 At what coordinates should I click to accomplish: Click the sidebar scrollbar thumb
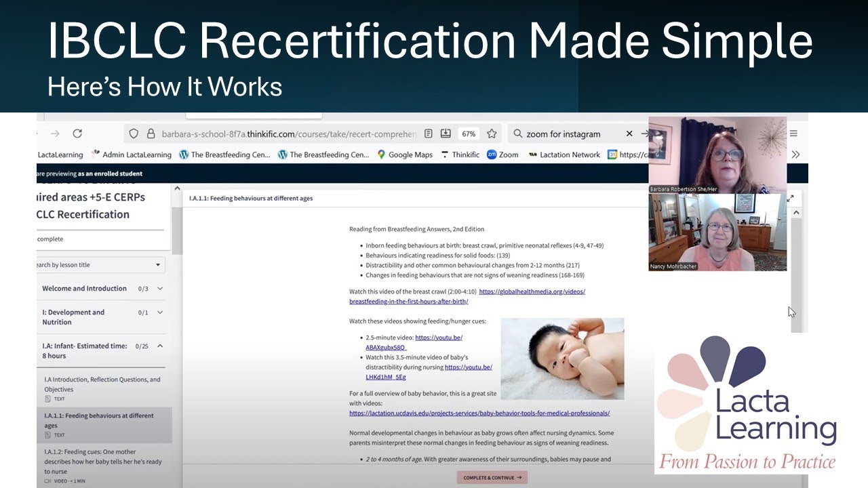pyautogui.click(x=177, y=230)
